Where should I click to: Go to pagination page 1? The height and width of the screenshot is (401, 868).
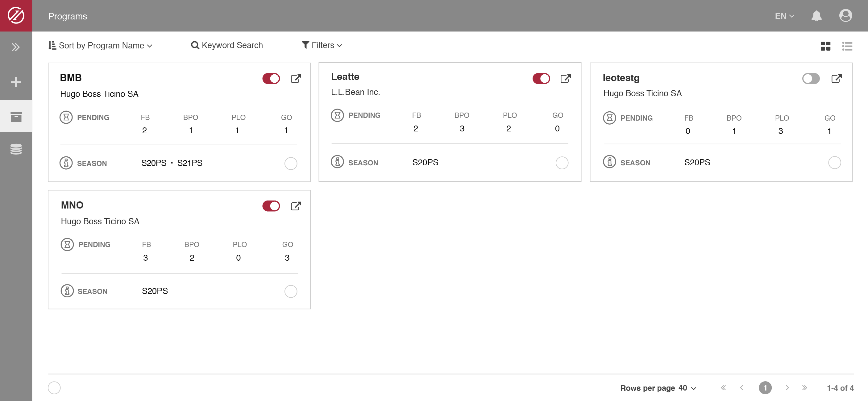click(765, 388)
